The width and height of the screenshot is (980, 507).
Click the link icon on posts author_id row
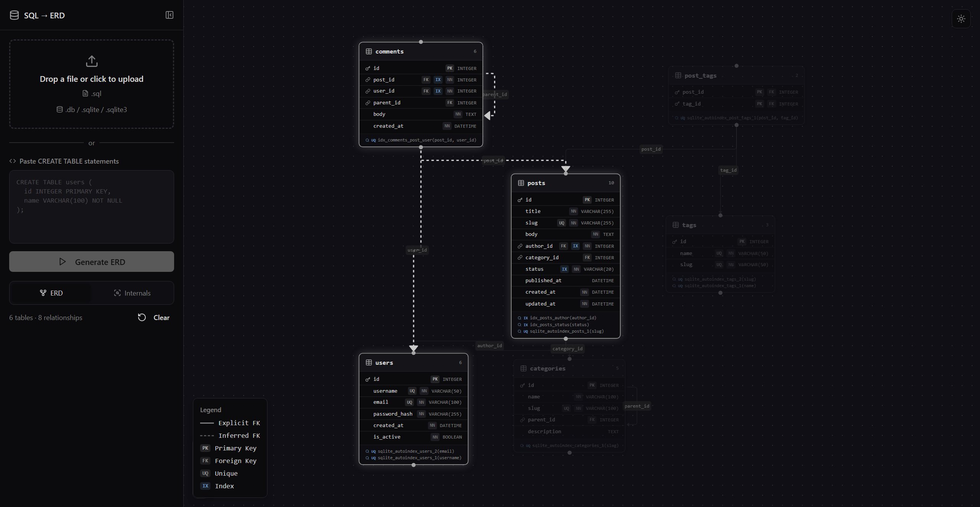coord(520,246)
